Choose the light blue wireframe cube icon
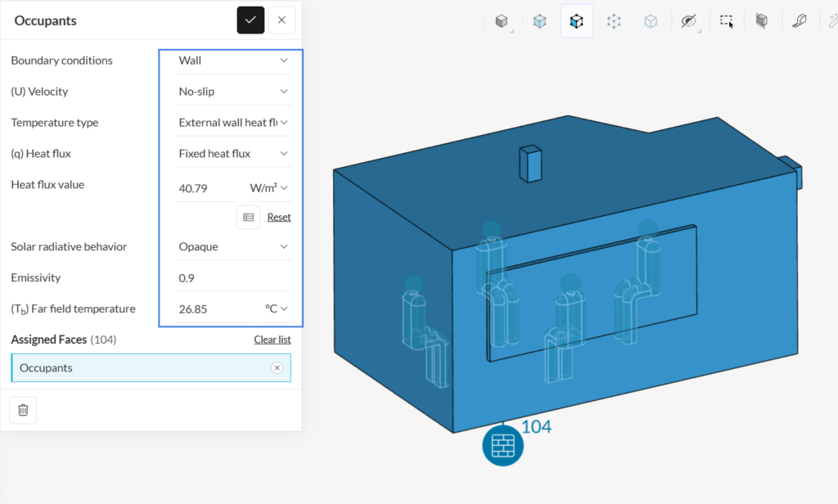This screenshot has width=838, height=504. pyautogui.click(x=651, y=21)
